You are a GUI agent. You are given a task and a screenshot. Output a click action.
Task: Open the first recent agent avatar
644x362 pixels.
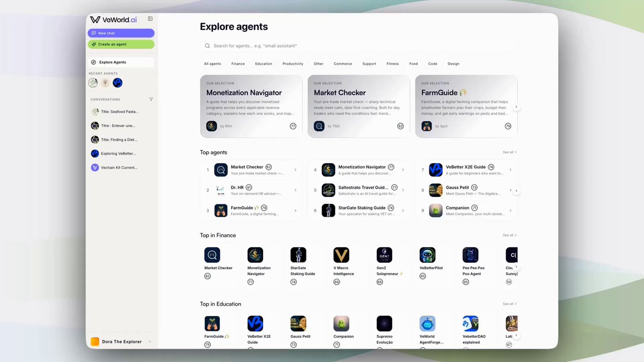(93, 83)
